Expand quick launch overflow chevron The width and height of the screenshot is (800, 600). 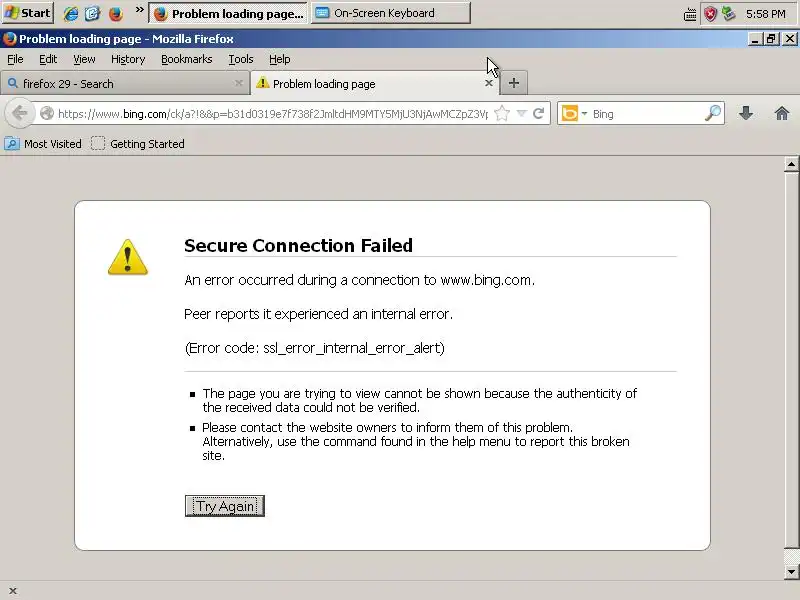[x=139, y=10]
